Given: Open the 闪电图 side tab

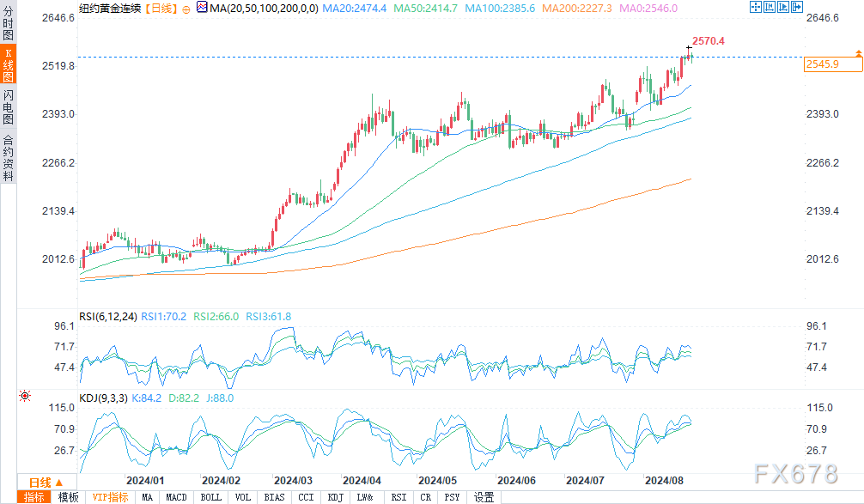Looking at the screenshot, I should (9, 106).
